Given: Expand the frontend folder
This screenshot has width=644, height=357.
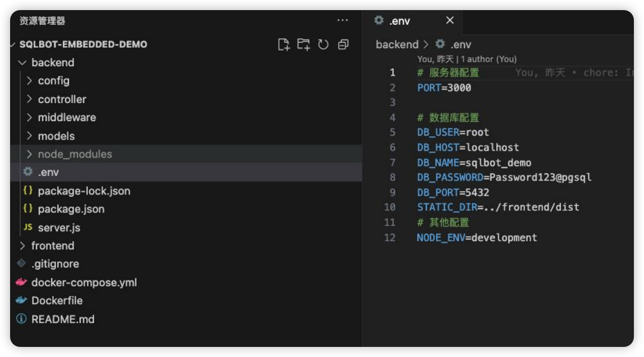Looking at the screenshot, I should tap(52, 245).
